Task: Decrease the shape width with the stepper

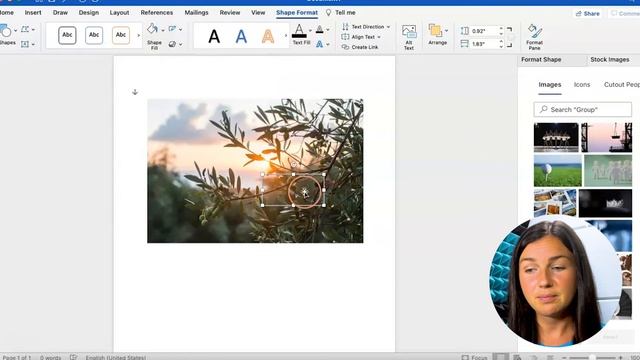Action: [x=501, y=47]
